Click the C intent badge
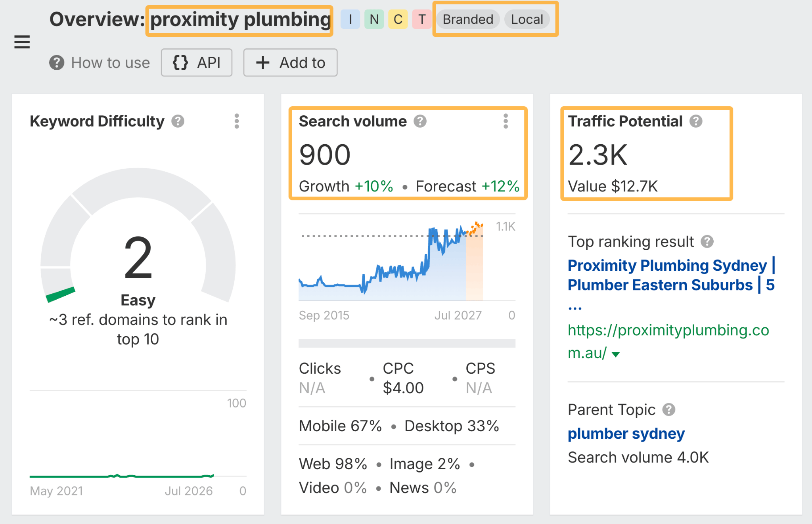Viewport: 812px width, 524px height. tap(398, 19)
